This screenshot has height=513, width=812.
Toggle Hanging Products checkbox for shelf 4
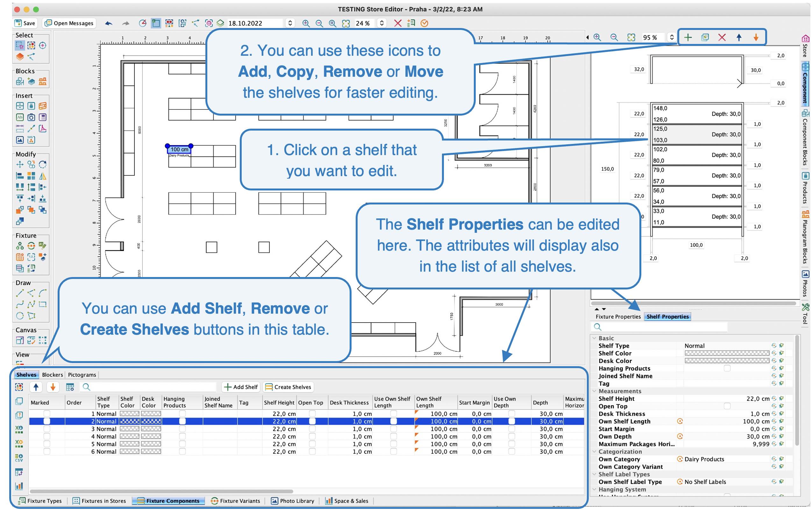click(x=182, y=436)
